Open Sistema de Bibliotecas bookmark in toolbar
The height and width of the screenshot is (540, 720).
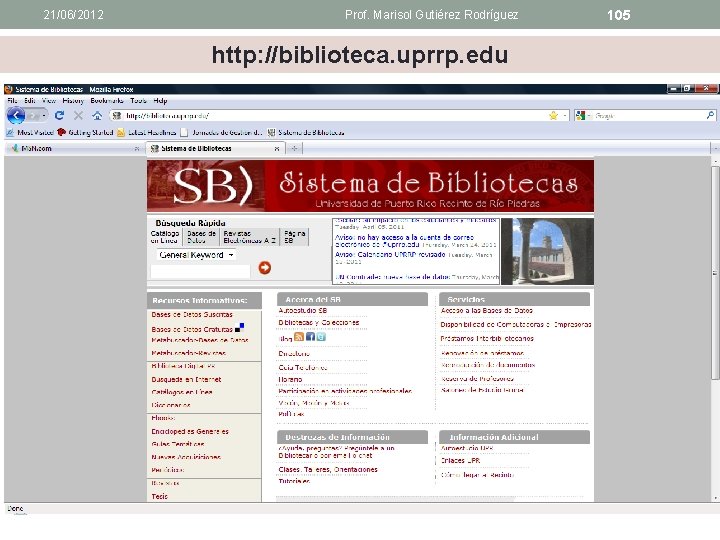(x=306, y=133)
